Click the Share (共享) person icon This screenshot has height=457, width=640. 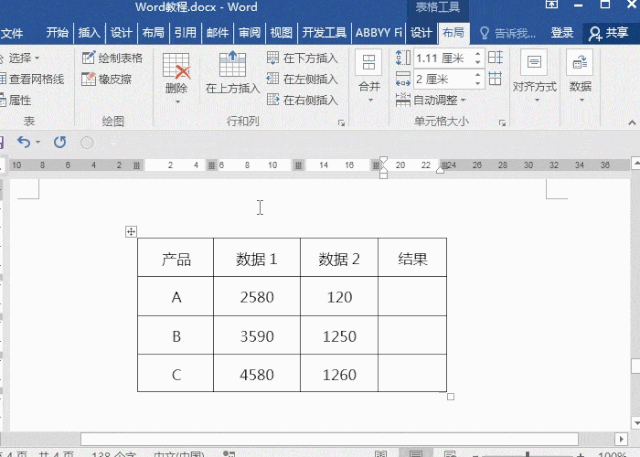point(595,33)
